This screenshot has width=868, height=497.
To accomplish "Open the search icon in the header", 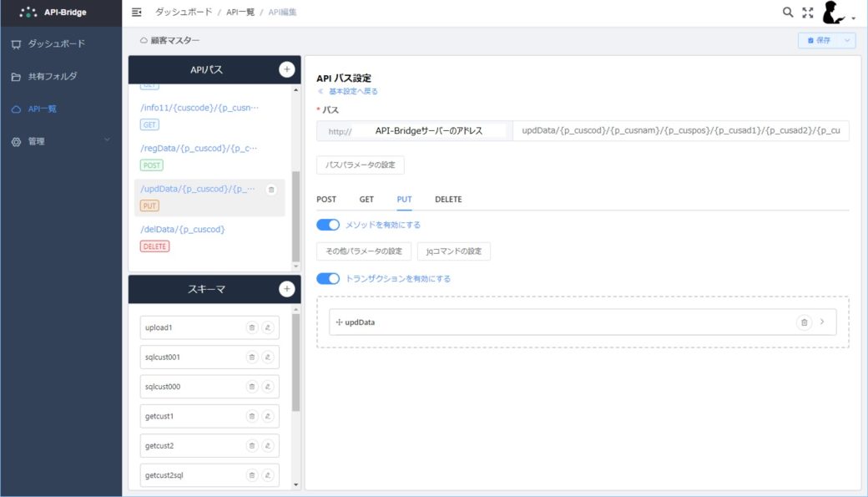I will 786,12.
